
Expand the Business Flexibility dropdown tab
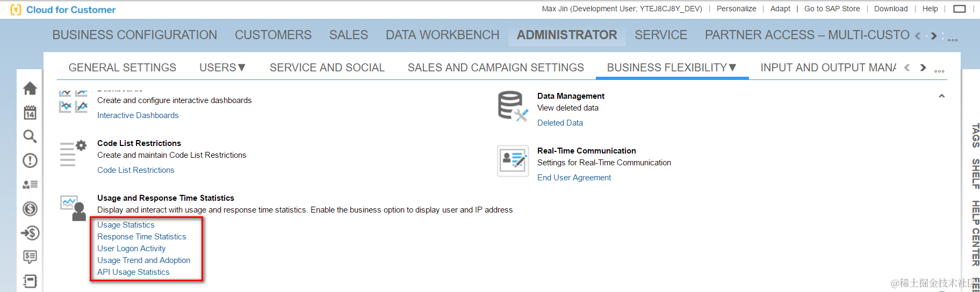coord(672,68)
